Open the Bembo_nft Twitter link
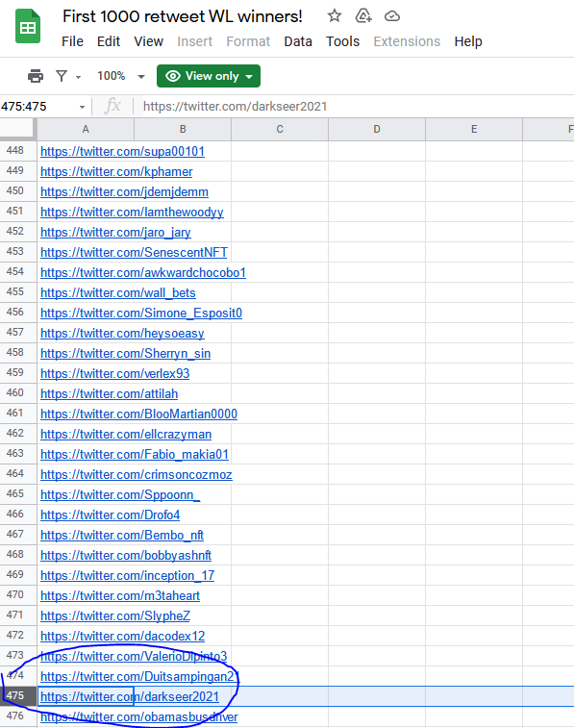Image resolution: width=574 pixels, height=728 pixels. pyautogui.click(x=122, y=536)
